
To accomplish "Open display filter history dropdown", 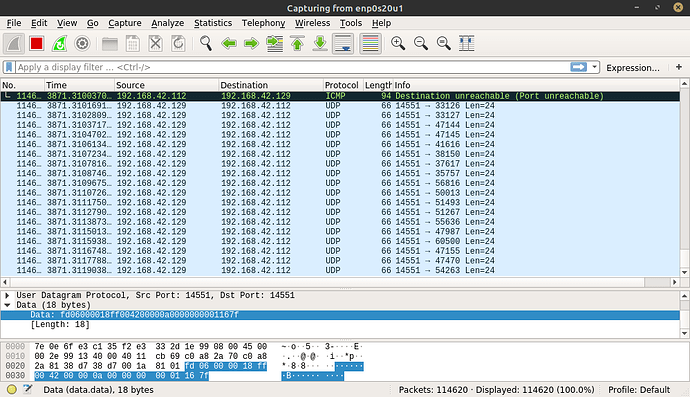I will point(595,67).
